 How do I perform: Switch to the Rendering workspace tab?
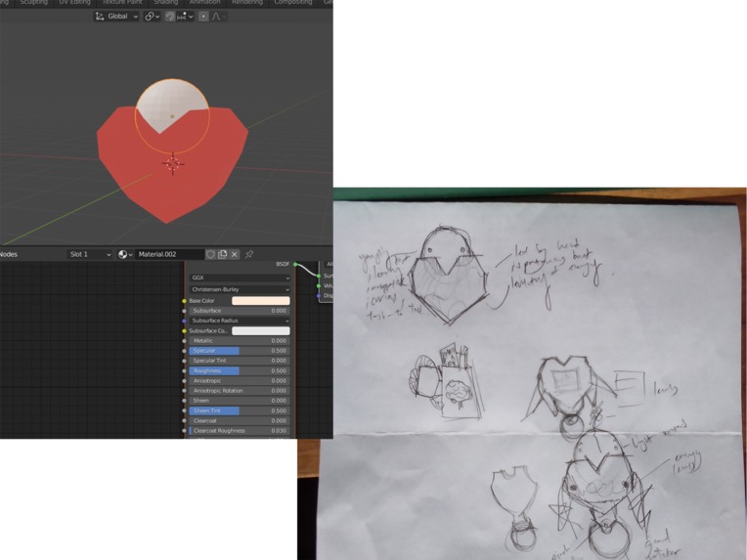click(247, 2)
